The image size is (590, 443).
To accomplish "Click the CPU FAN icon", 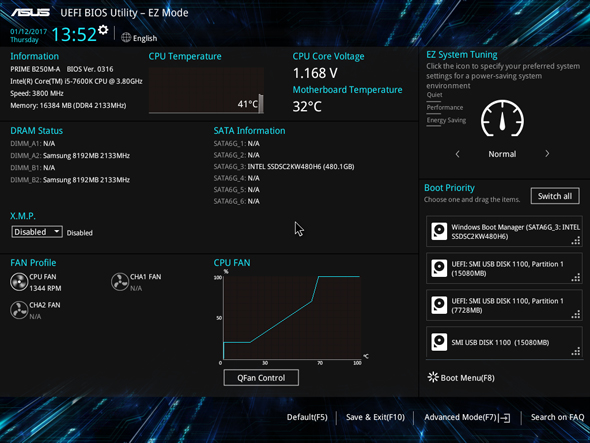I will pos(19,282).
